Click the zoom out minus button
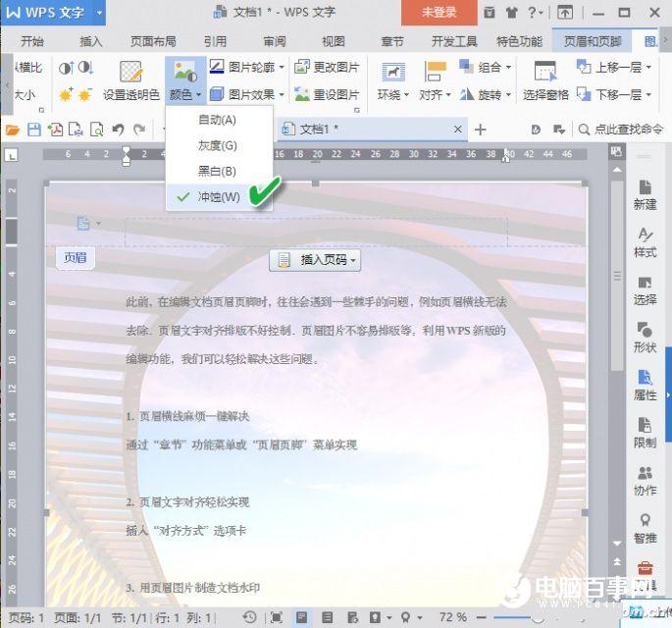 [482, 618]
